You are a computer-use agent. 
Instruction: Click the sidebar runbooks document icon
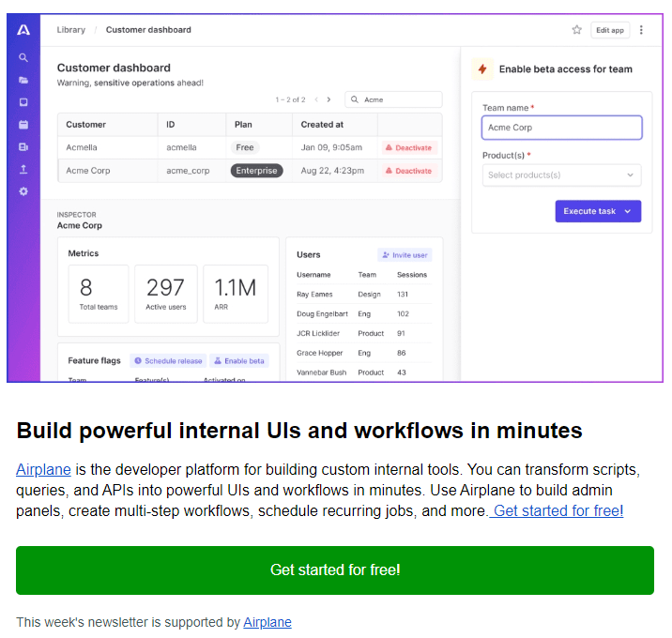pos(23,147)
